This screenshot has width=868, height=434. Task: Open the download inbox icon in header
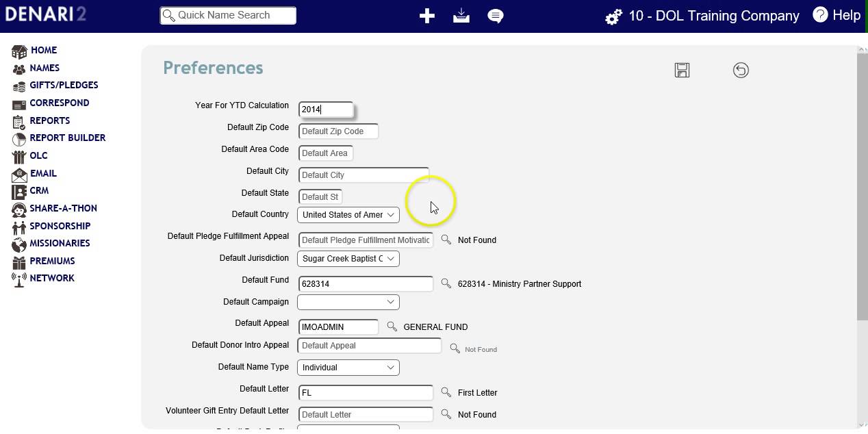tap(461, 16)
